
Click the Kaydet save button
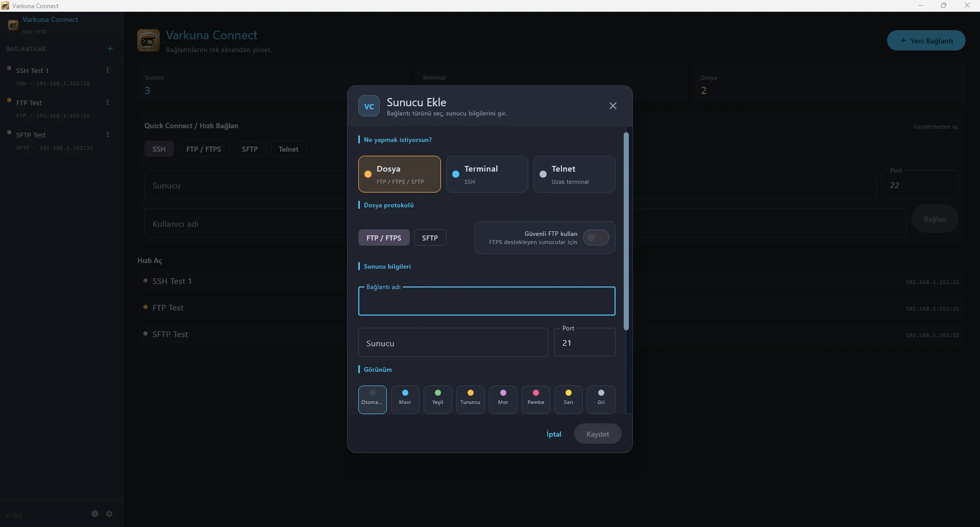click(598, 434)
